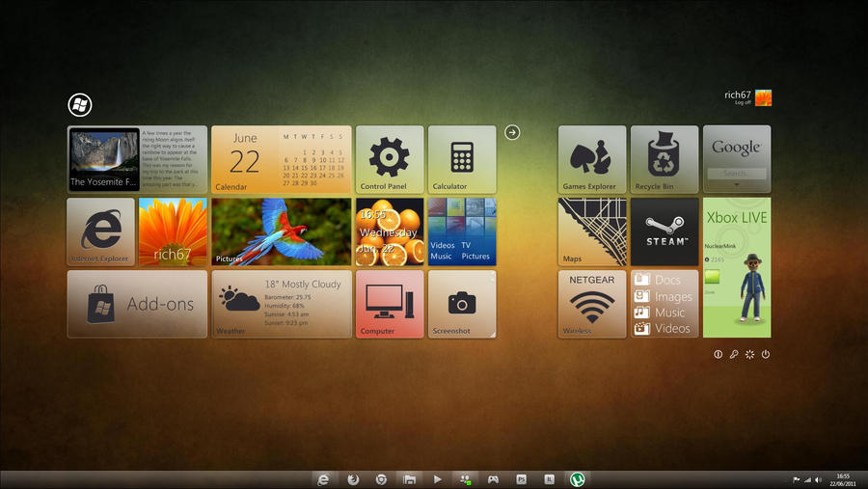Take a screenshot with the Screenshot tile
868x489 pixels.
click(x=462, y=304)
